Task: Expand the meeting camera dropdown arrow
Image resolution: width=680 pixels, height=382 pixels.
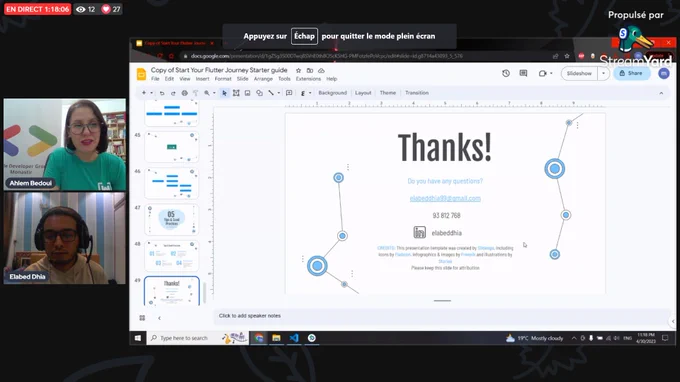Action: [x=551, y=73]
